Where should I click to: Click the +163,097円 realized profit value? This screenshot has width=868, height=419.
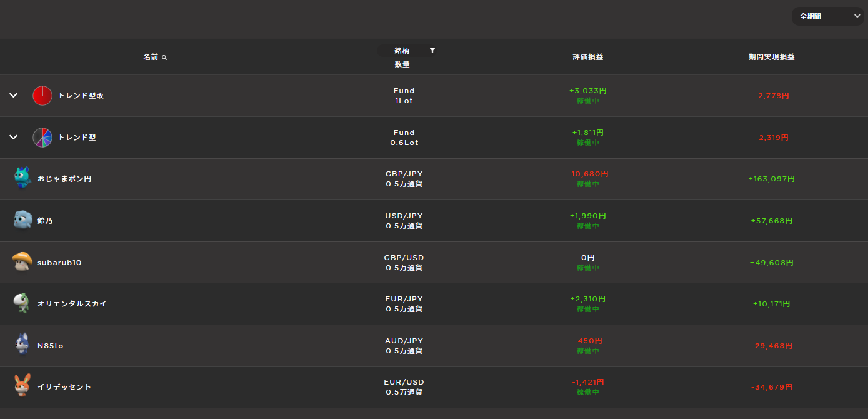772,179
